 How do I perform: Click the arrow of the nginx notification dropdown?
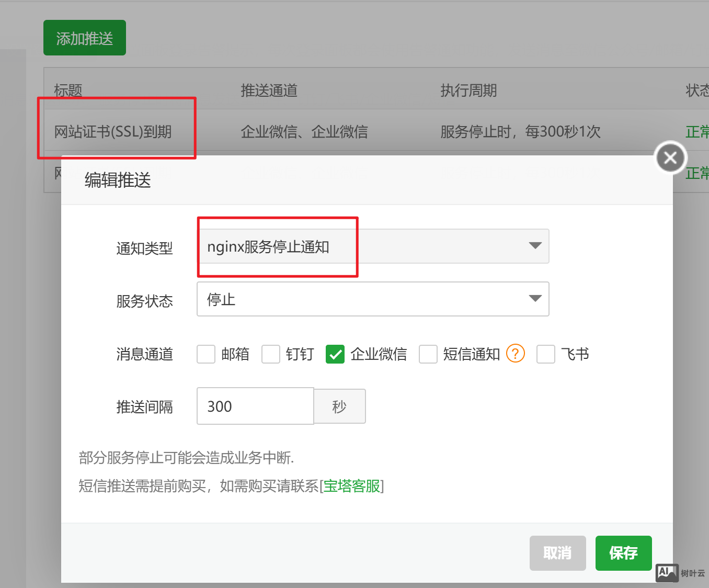[x=534, y=246]
